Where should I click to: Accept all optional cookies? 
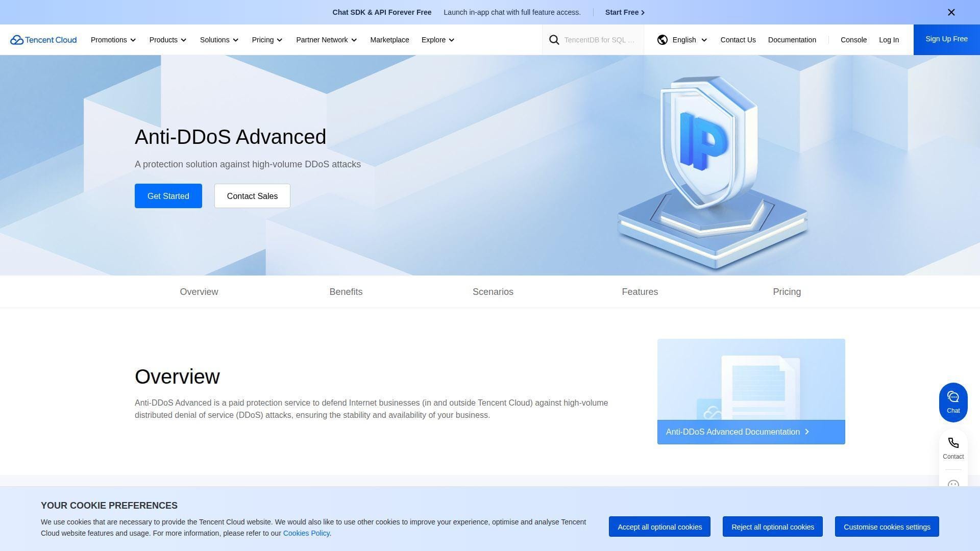[x=659, y=527]
